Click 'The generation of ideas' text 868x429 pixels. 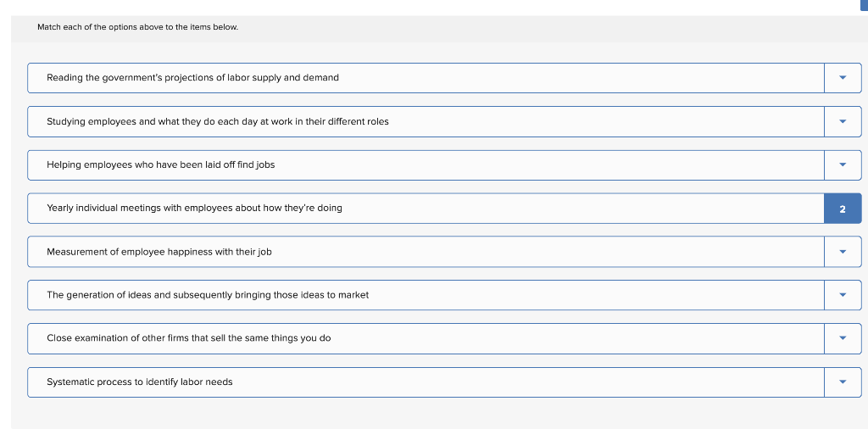coord(207,295)
